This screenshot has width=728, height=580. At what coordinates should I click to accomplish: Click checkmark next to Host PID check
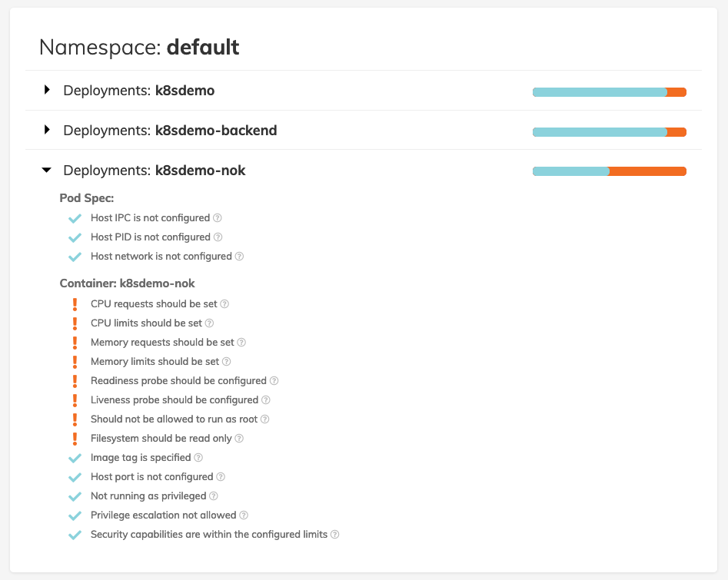click(75, 237)
